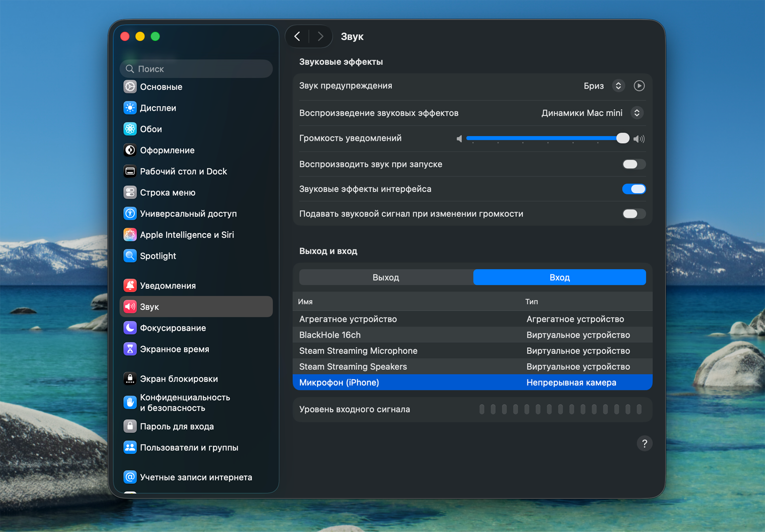Viewport: 765px width, 532px height.
Task: Disable Звуковые эффекты интерфейса switch
Action: [634, 189]
